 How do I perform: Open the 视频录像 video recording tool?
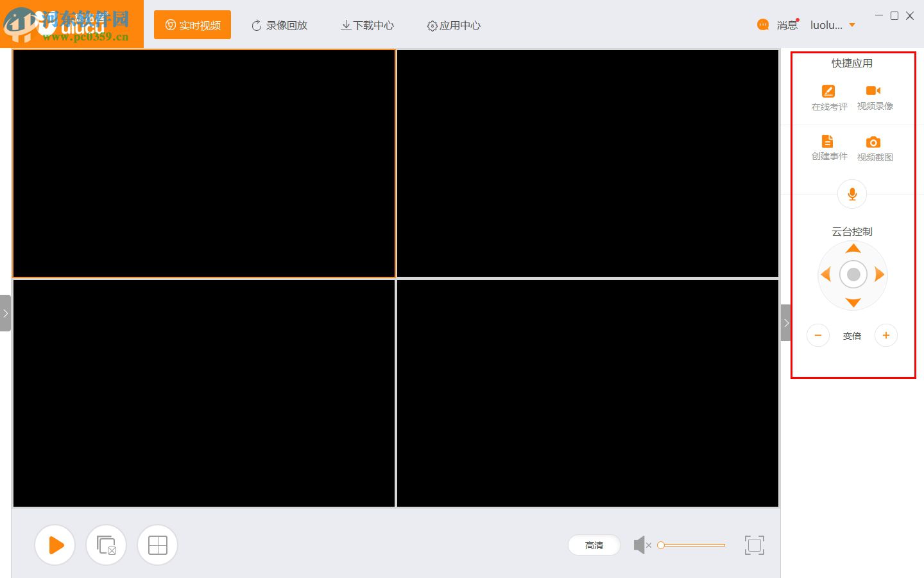(873, 96)
